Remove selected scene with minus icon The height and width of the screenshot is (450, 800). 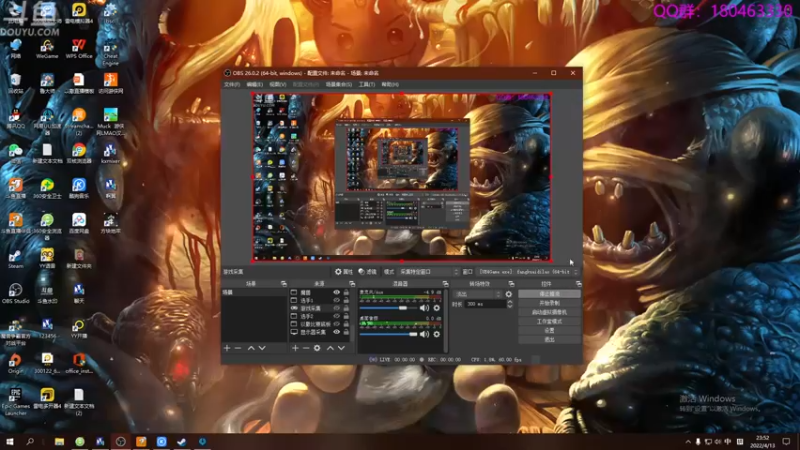(x=238, y=348)
